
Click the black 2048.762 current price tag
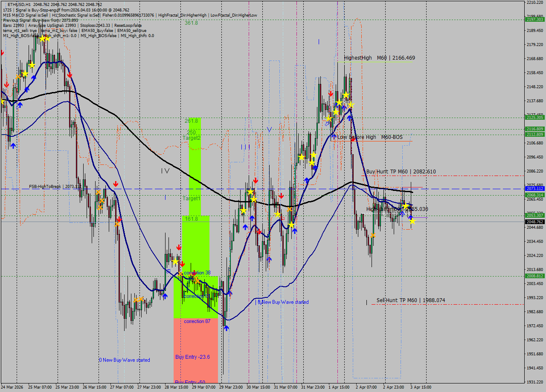tap(534, 222)
